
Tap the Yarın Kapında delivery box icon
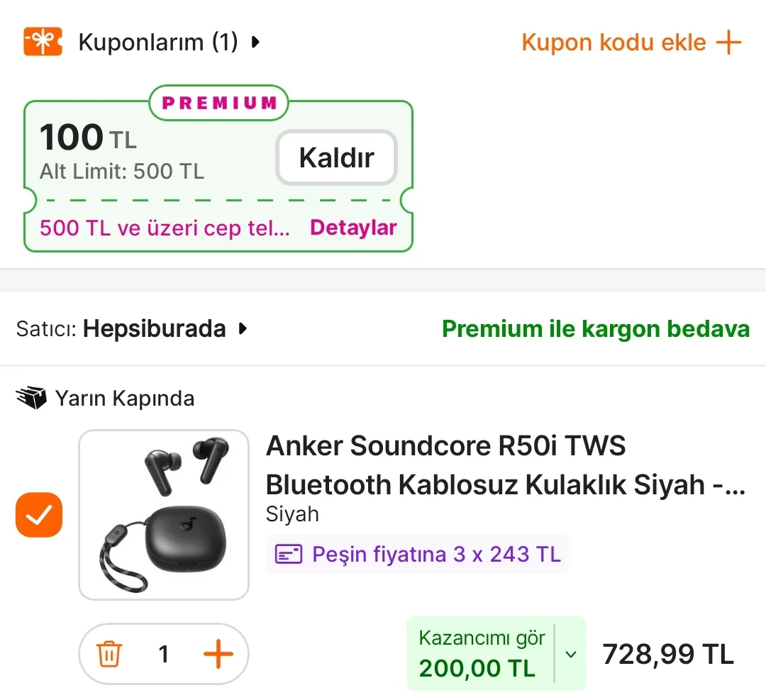point(31,399)
